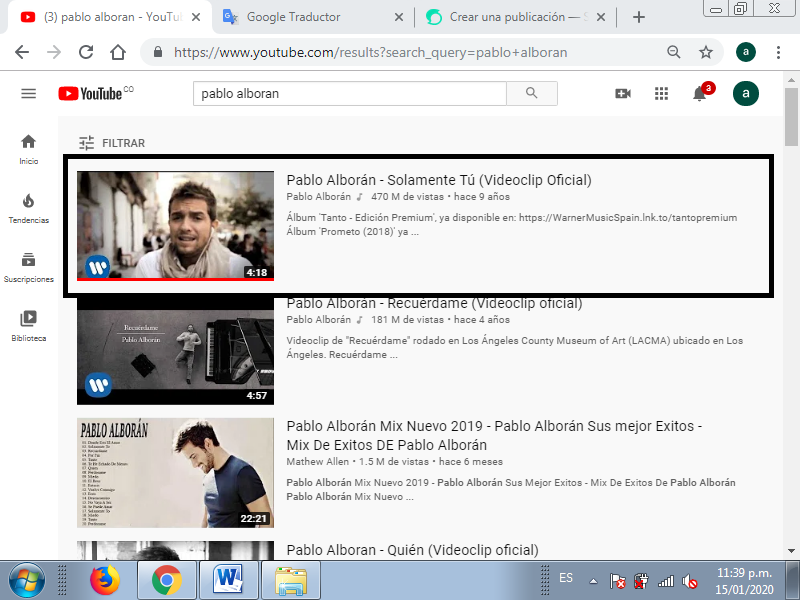Click the Action Center flag tray icon
Viewport: 800px width, 600px height.
(x=617, y=581)
